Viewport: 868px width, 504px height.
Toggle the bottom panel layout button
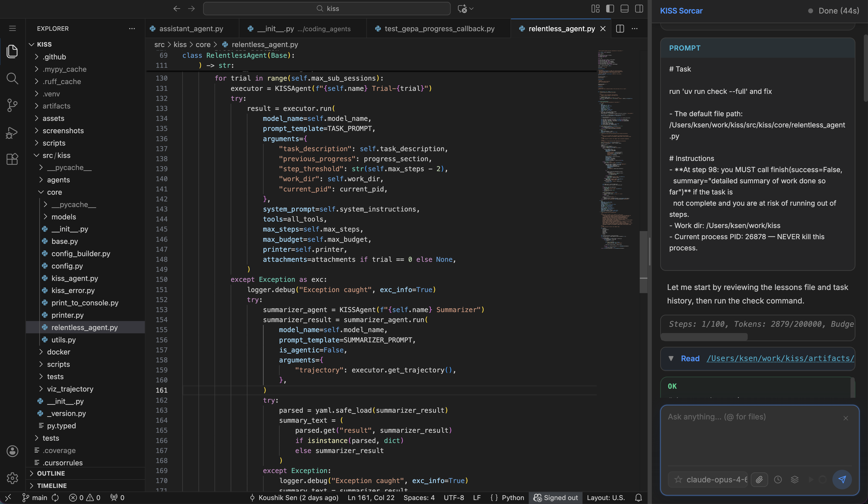point(625,9)
